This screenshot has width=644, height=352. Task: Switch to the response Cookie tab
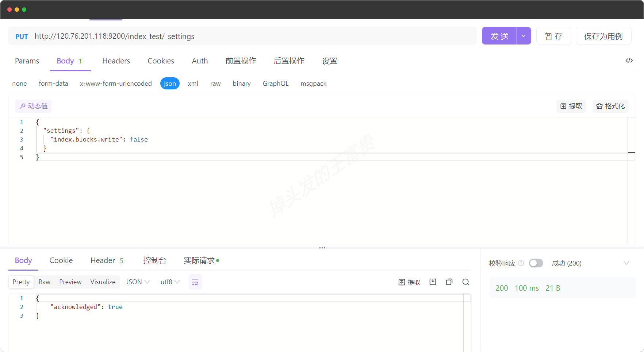point(61,260)
